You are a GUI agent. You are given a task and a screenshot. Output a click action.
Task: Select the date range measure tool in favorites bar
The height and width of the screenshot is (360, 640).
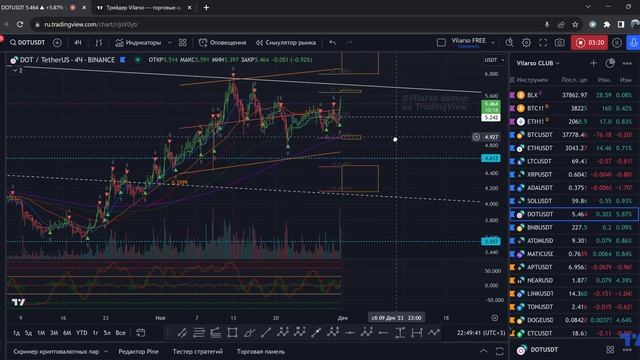point(417,333)
